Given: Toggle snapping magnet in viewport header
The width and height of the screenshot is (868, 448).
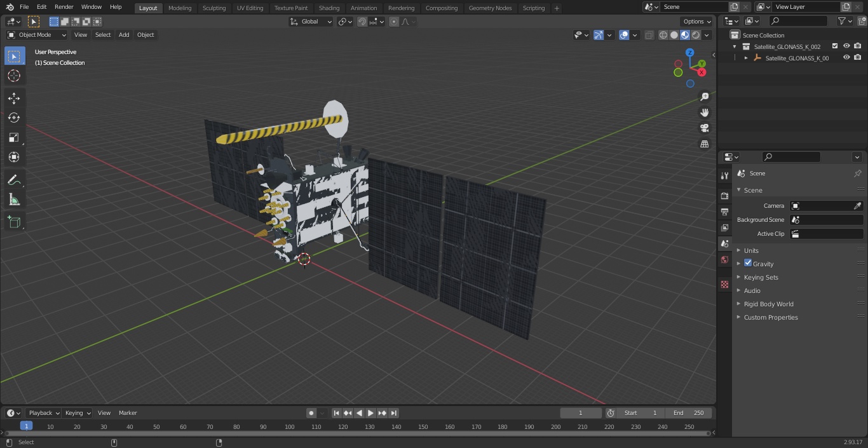Looking at the screenshot, I should (362, 22).
